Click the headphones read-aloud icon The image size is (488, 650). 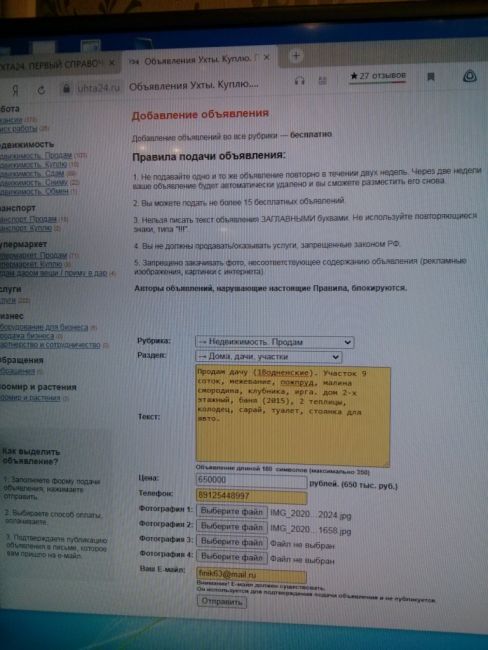(x=299, y=81)
